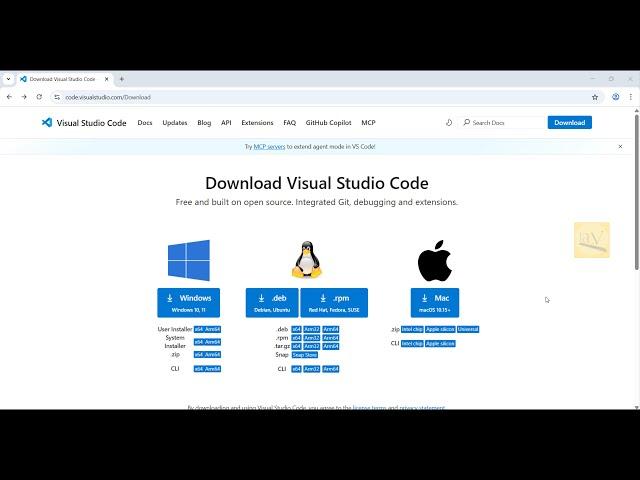Select Intel chip for Mac CLI
This screenshot has height=480, width=640.
[x=412, y=344]
